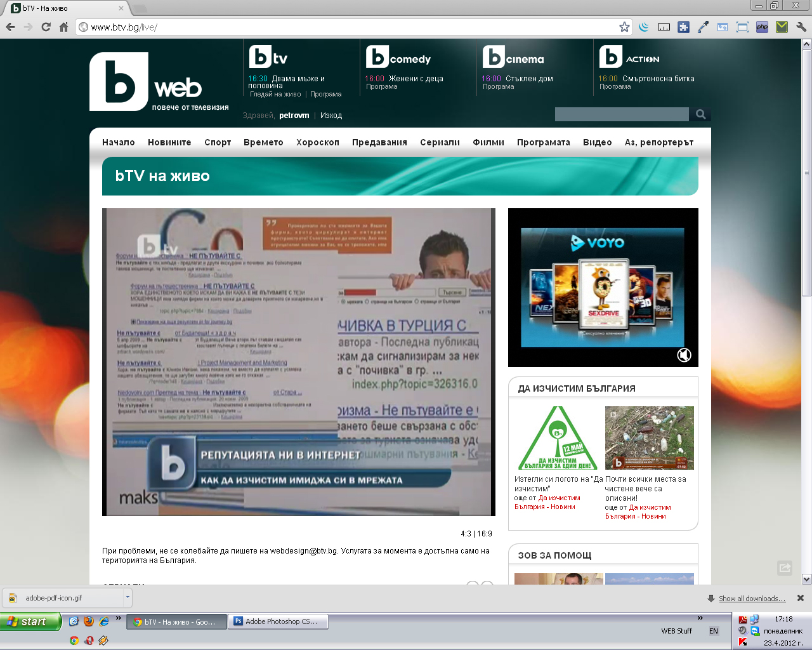Open the EN language bar selector
Screen dimensions: 812x650
[x=714, y=631]
